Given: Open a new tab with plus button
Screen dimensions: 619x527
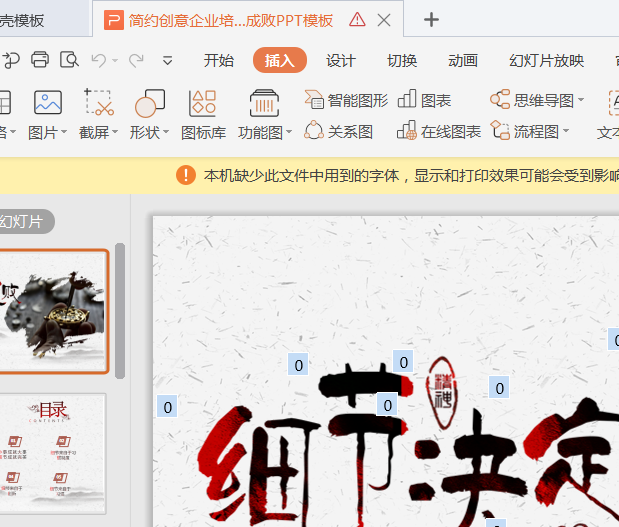Looking at the screenshot, I should pyautogui.click(x=431, y=20).
